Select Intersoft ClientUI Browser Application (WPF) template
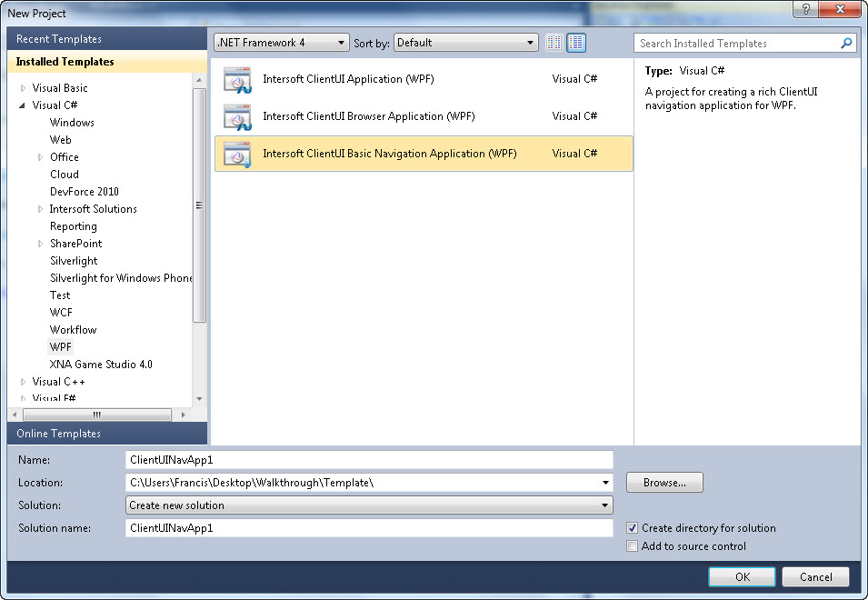Image resolution: width=868 pixels, height=600 pixels. (x=424, y=116)
